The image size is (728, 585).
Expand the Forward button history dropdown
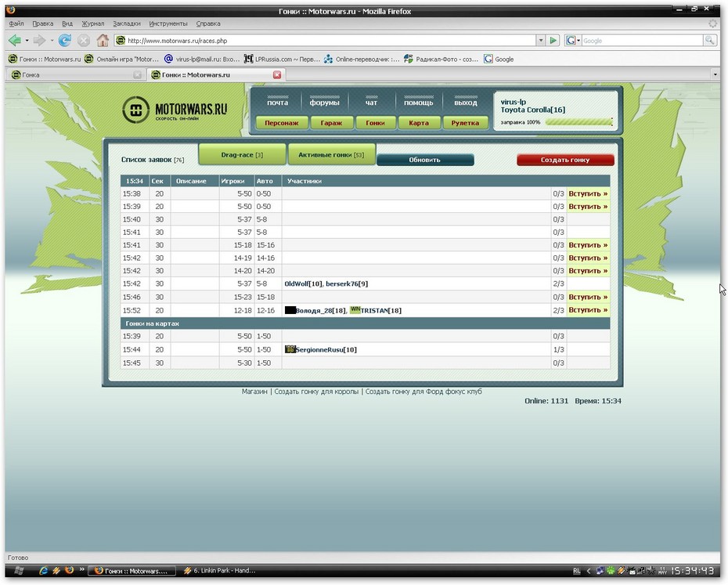pos(52,41)
